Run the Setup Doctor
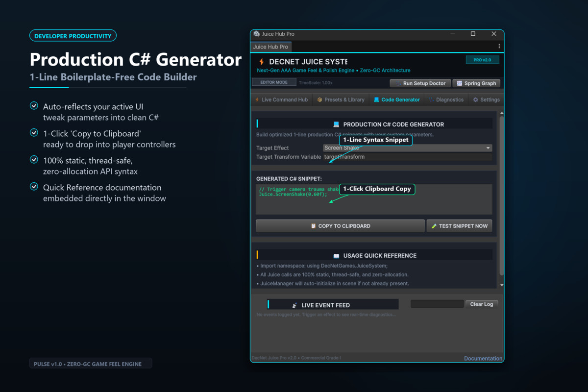 [x=420, y=83]
